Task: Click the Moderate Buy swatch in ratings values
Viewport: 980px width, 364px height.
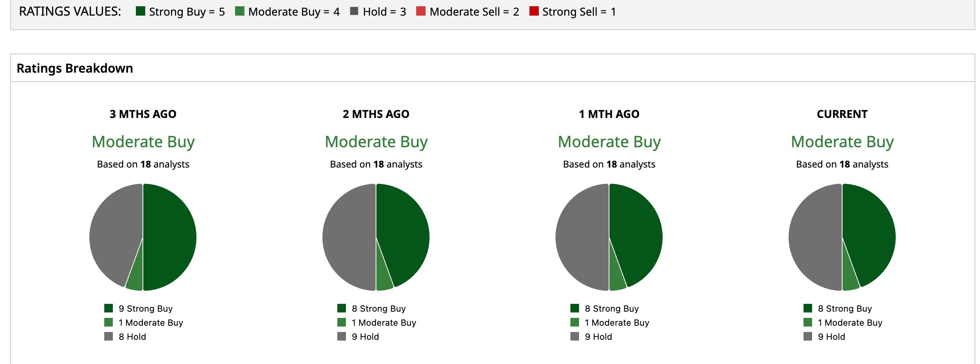Action: pos(240,11)
